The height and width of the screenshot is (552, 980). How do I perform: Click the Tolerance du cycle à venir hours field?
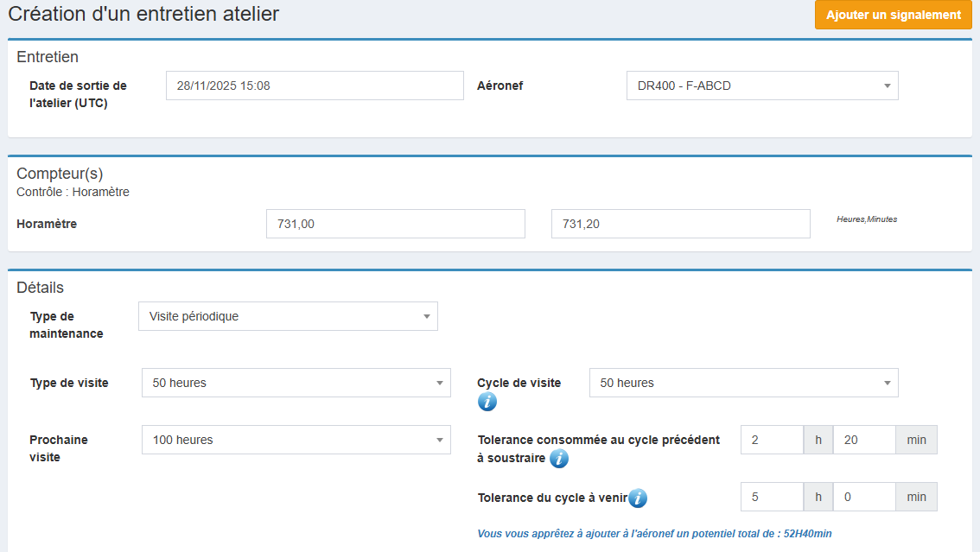pyautogui.click(x=772, y=497)
